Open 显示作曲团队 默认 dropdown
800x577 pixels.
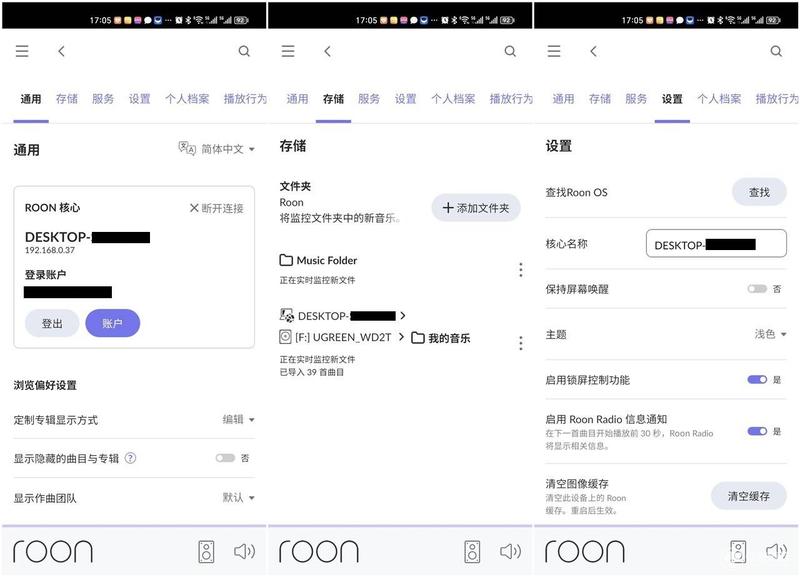(238, 497)
